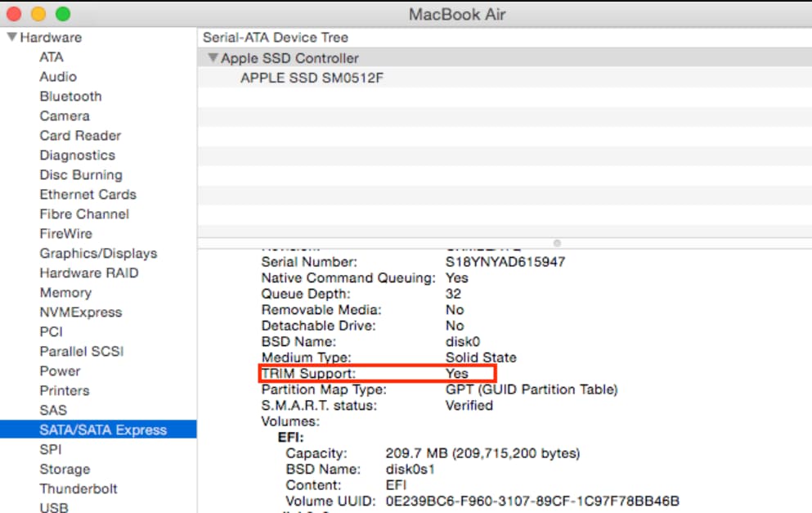Viewport: 812px width, 513px height.
Task: Show Fibre Channel details
Action: [x=84, y=214]
